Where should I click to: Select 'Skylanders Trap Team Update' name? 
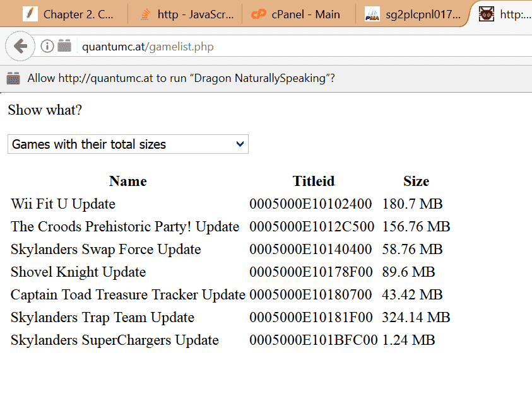pyautogui.click(x=102, y=317)
